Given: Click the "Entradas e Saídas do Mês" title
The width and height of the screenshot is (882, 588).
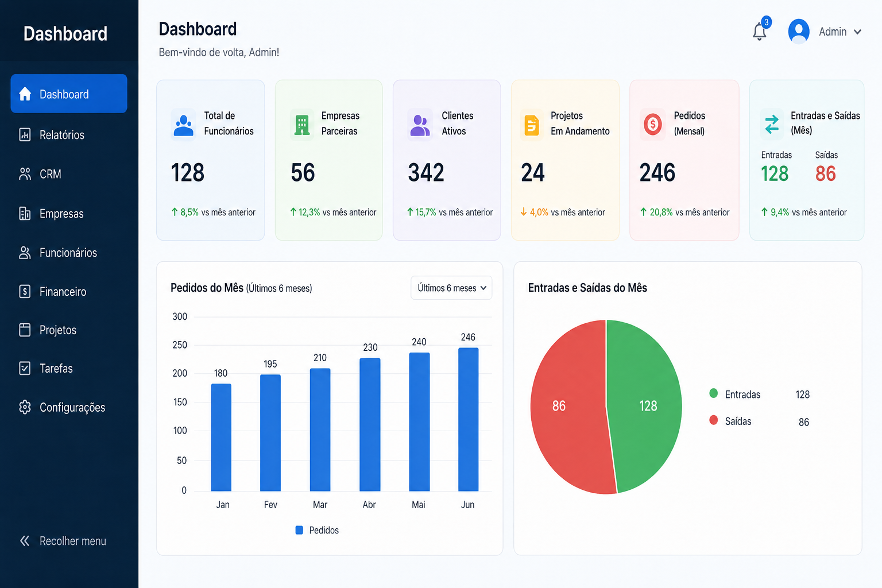Looking at the screenshot, I should [x=587, y=288].
